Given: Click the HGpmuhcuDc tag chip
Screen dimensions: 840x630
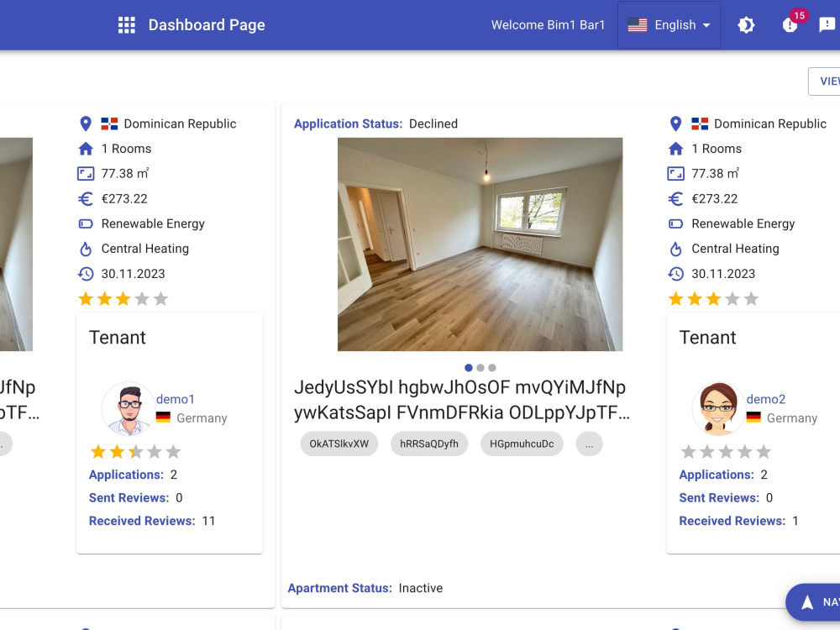Looking at the screenshot, I should [x=522, y=444].
